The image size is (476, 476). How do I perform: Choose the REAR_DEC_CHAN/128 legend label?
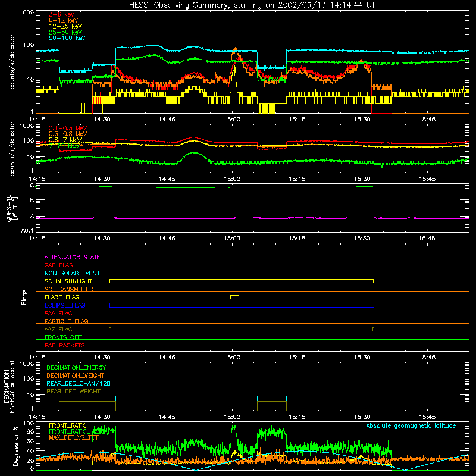pyautogui.click(x=79, y=384)
